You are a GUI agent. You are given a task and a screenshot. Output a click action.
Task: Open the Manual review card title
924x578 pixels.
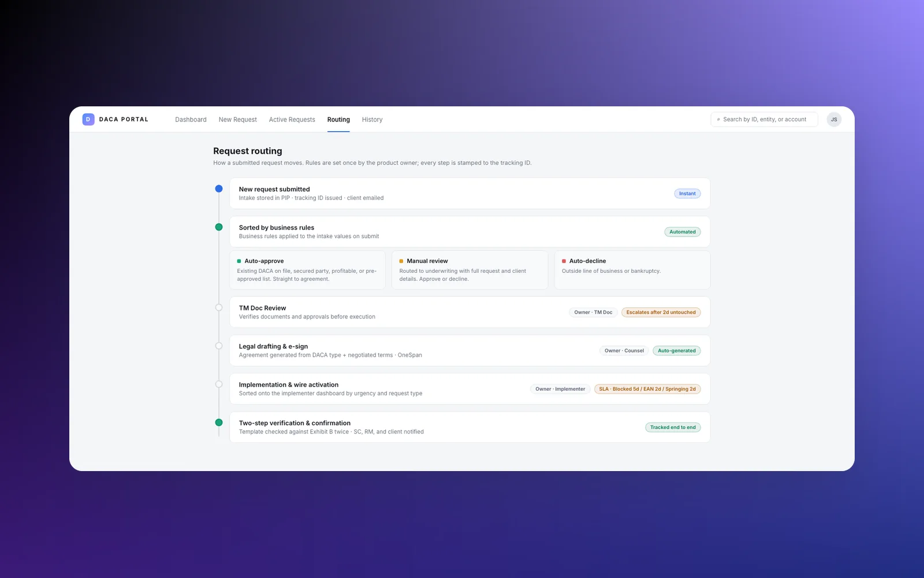pyautogui.click(x=427, y=261)
